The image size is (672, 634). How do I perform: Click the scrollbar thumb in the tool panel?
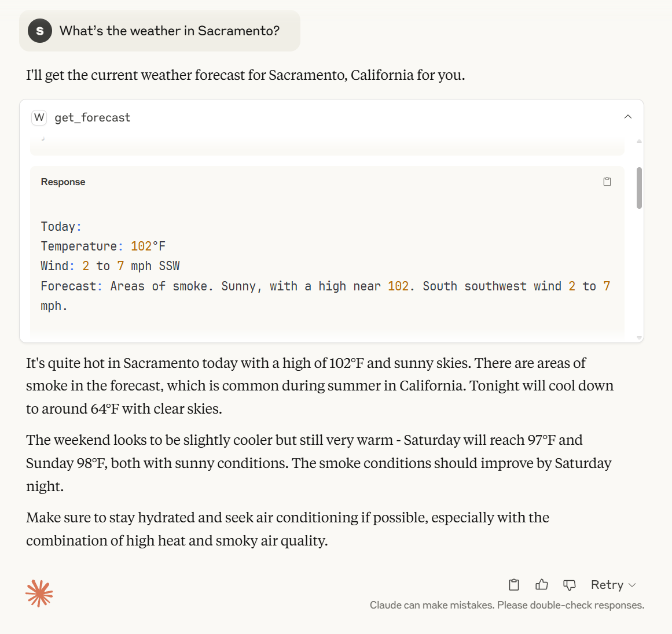(x=639, y=188)
